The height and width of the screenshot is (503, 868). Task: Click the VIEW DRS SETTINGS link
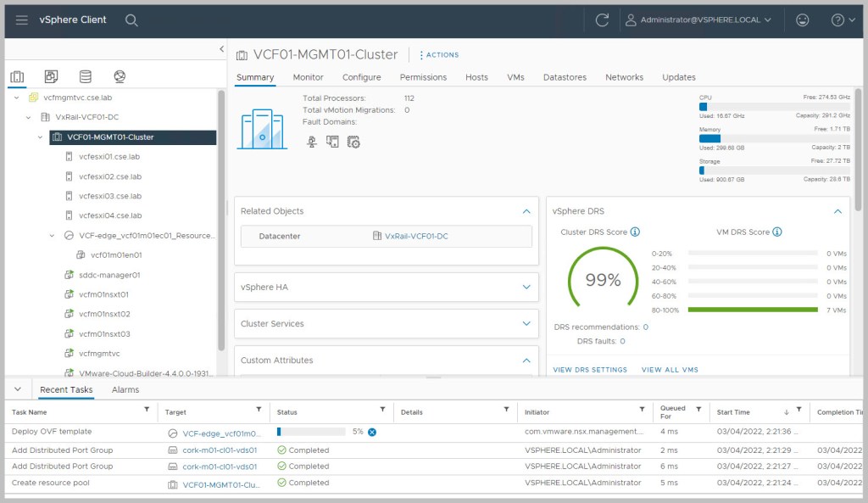[590, 370]
